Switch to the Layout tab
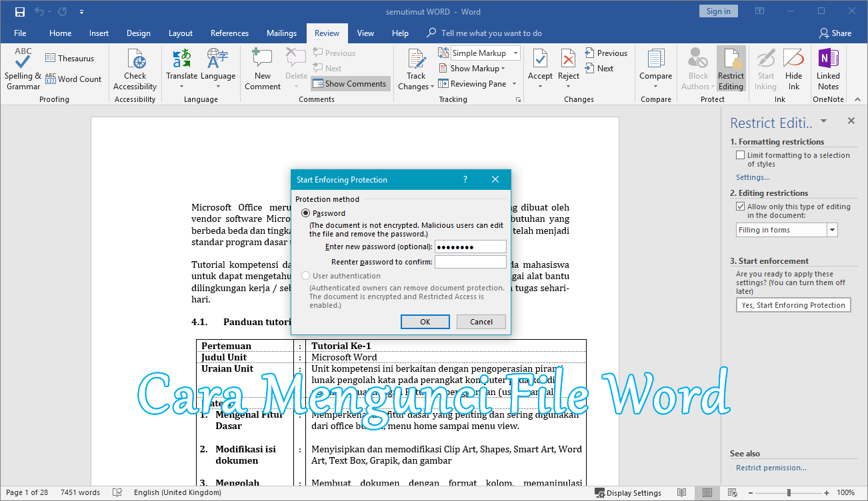Image resolution: width=868 pixels, height=501 pixels. pos(181,33)
